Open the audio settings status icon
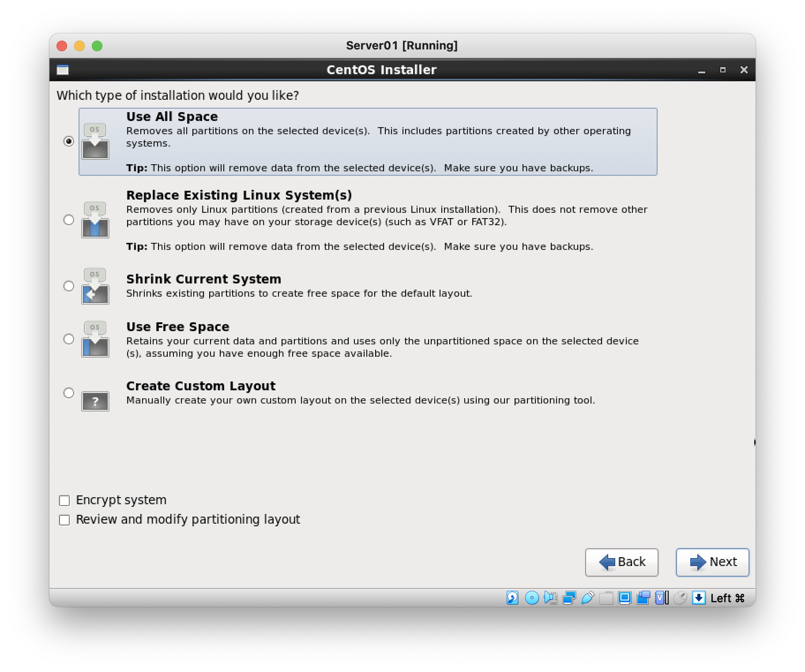 point(551,598)
